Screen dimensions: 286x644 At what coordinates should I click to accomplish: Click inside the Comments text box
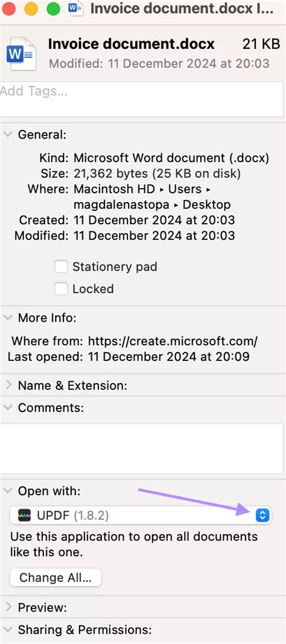[142, 448]
